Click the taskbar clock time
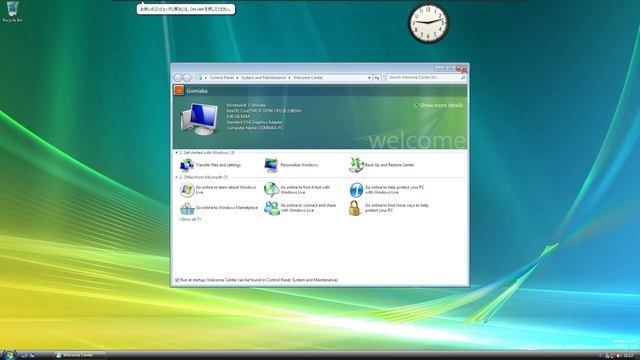This screenshot has height=360, width=640. click(629, 356)
